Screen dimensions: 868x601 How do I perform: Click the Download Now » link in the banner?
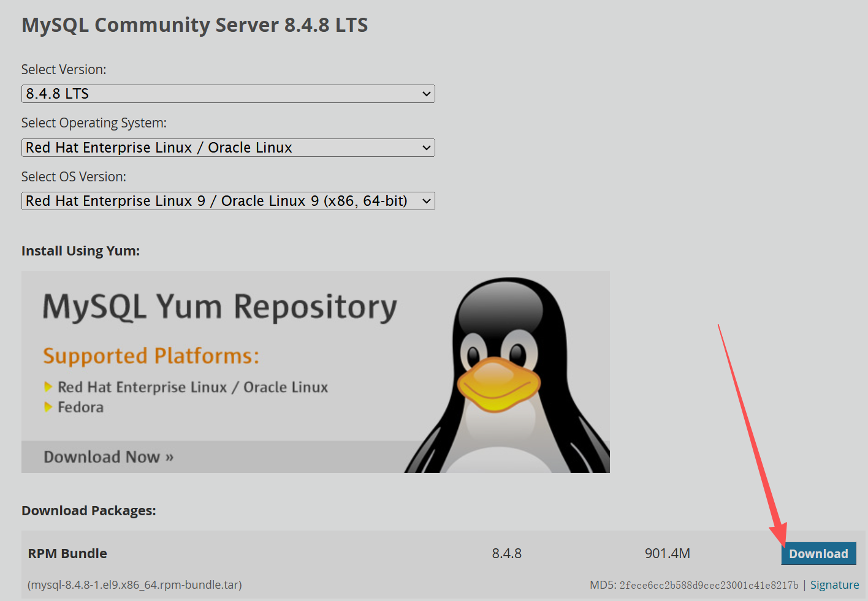tap(108, 457)
